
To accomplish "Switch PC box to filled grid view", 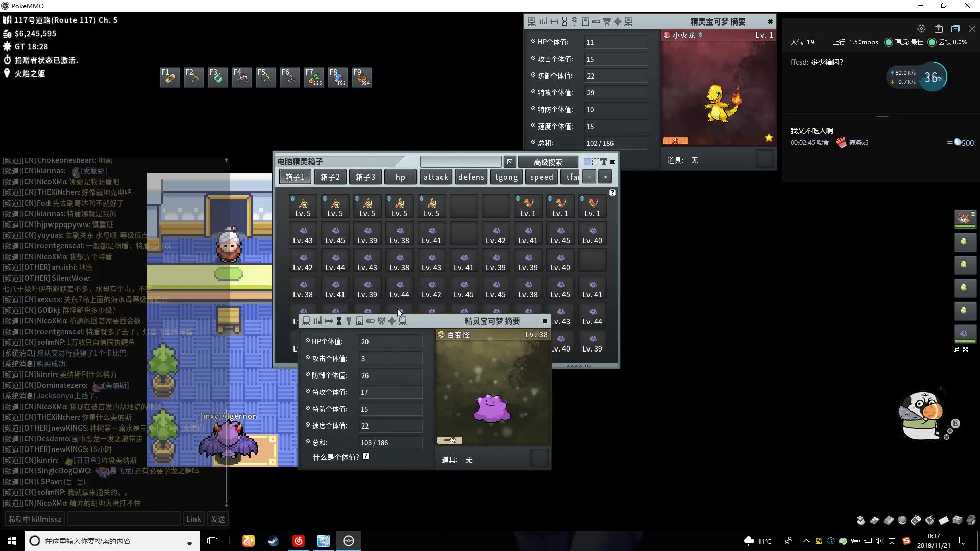I will click(587, 162).
